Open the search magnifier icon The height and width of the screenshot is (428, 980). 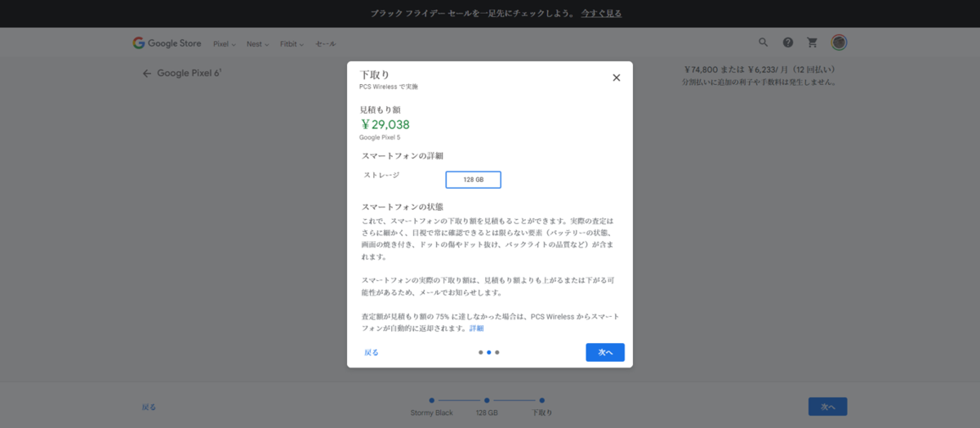(x=764, y=42)
